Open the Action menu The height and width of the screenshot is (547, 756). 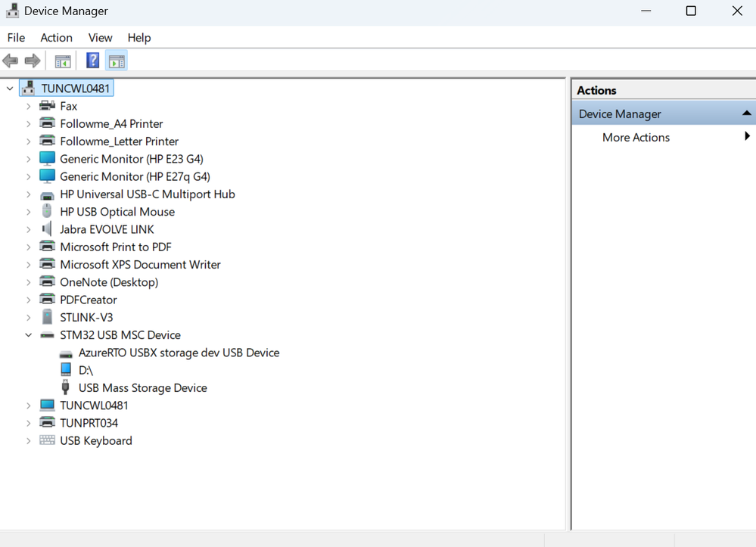point(56,38)
